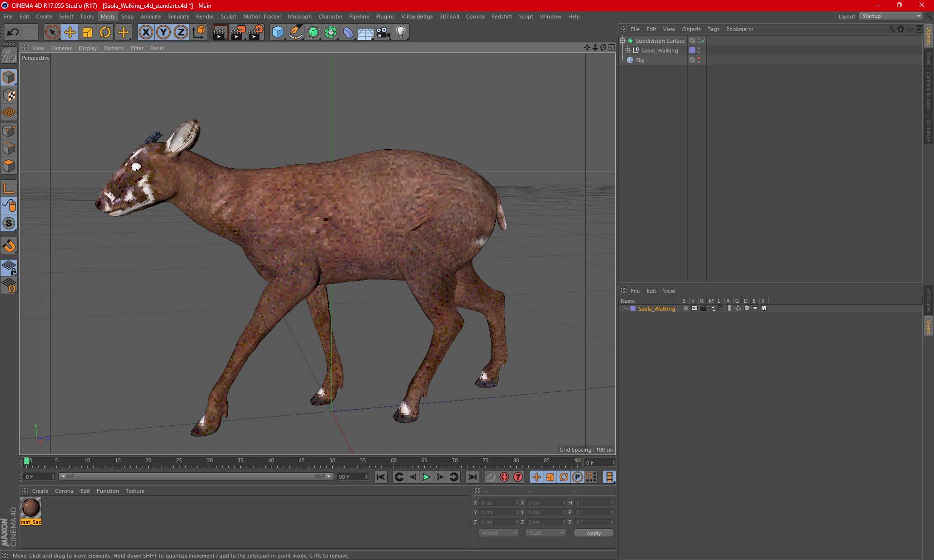The height and width of the screenshot is (560, 934).
Task: Open the V-Ray Bridge menu
Action: pos(417,17)
